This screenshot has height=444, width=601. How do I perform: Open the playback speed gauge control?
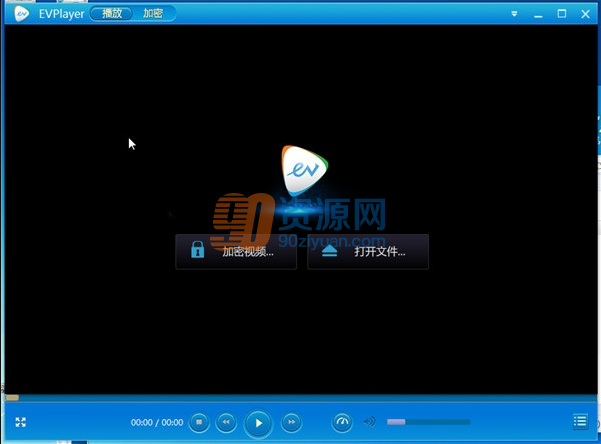342,422
